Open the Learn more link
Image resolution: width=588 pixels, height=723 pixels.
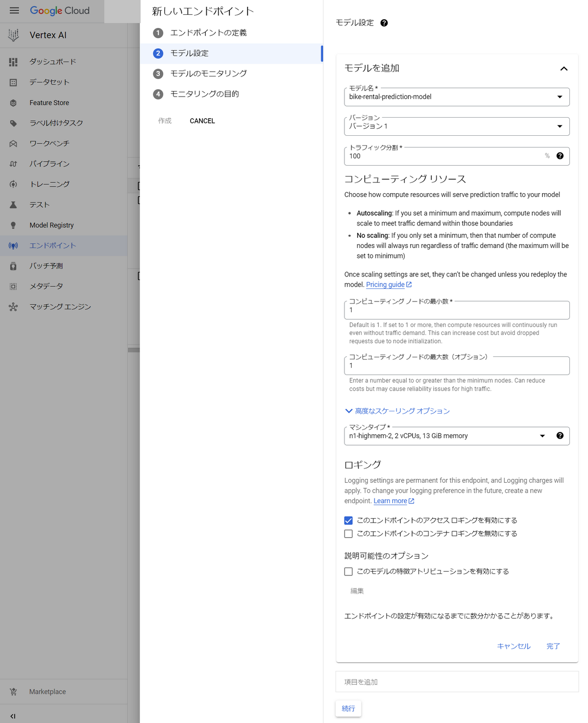point(390,501)
